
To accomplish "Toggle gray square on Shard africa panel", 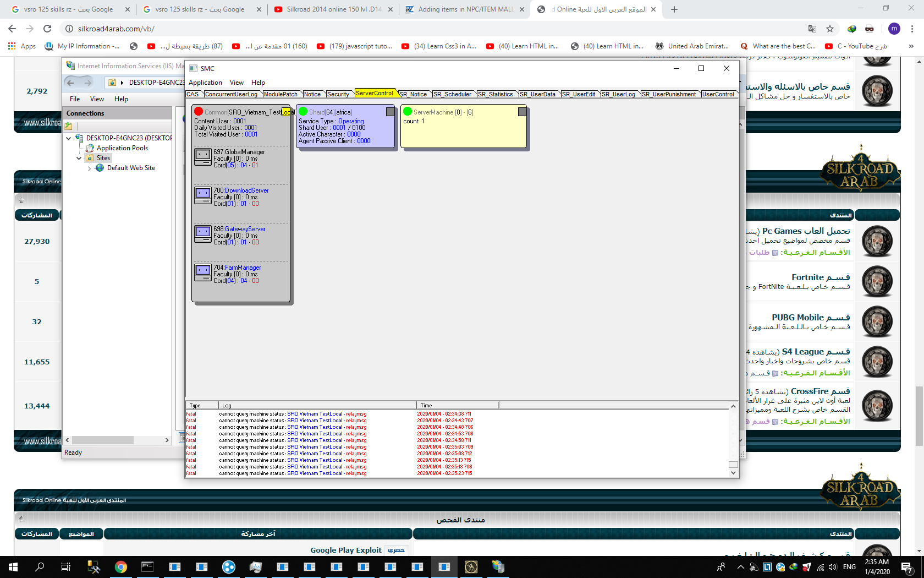I will tap(390, 112).
